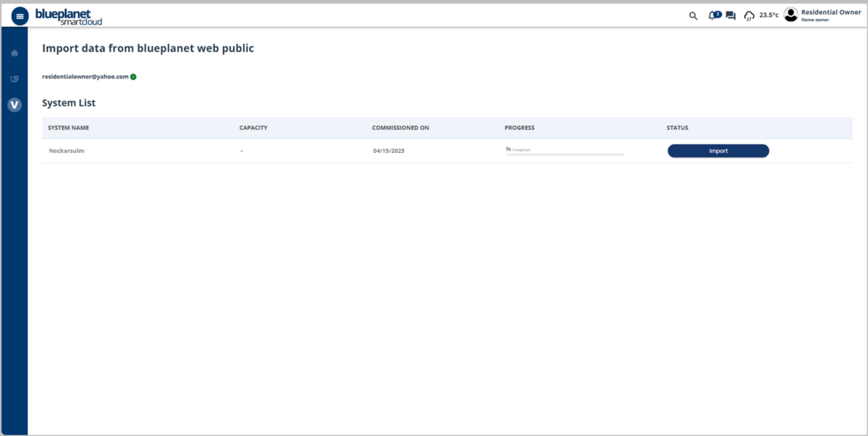The image size is (868, 436).
Task: Click the import progress bar
Action: (564, 154)
